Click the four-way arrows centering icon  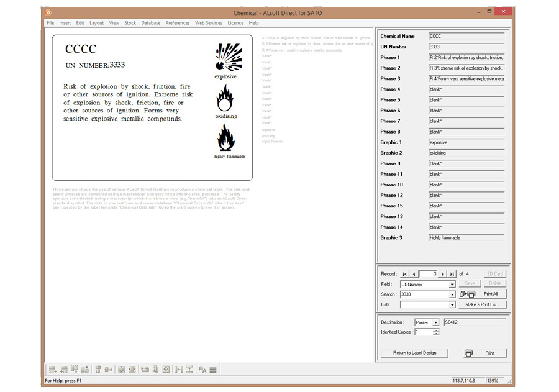pyautogui.click(x=166, y=370)
